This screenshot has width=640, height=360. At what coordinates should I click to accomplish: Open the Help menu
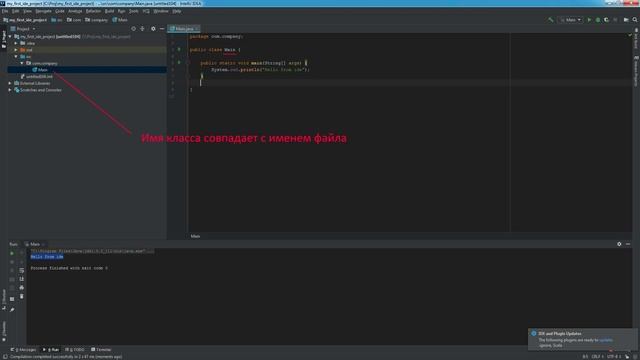pos(177,11)
